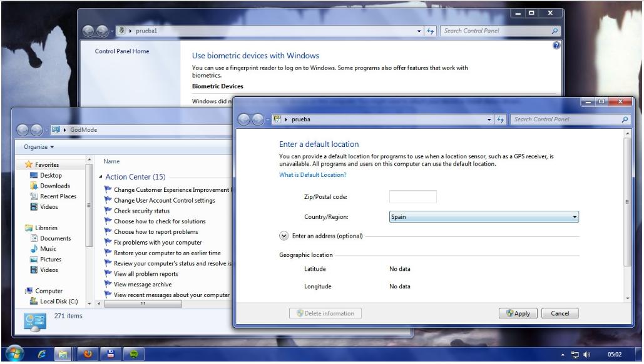Select Choose how to report problems
644x364 pixels.
156,232
